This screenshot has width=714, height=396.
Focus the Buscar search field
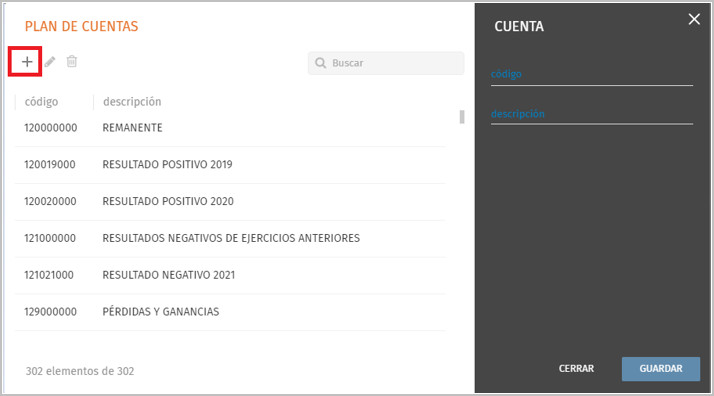pyautogui.click(x=386, y=63)
